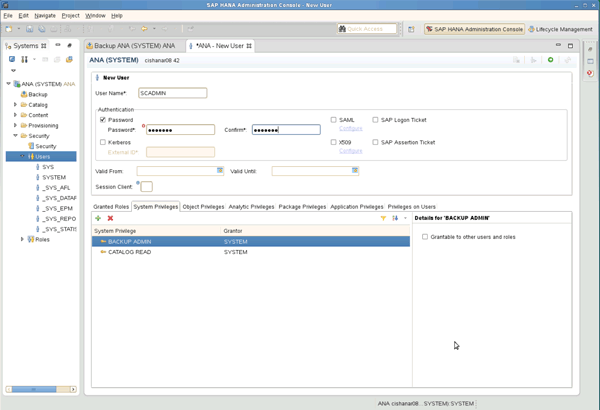The width and height of the screenshot is (600, 410).
Task: Click the right arrow of Systems scrollbar
Action: pos(73,389)
